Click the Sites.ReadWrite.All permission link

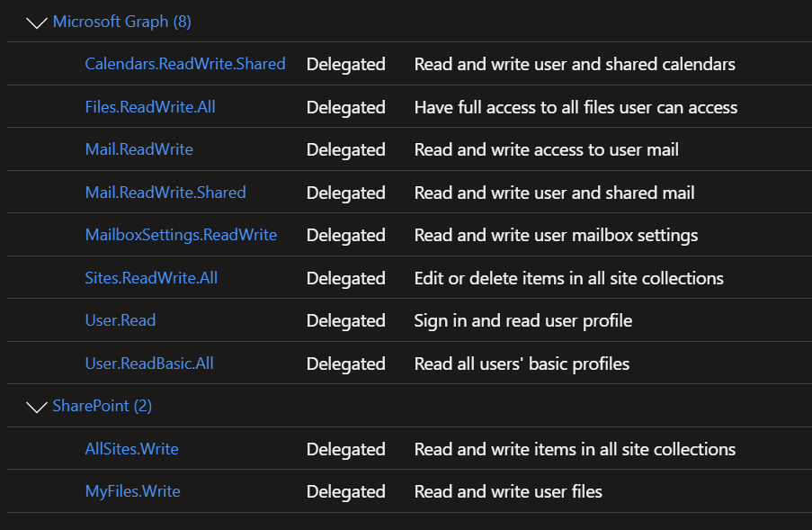tap(151, 278)
